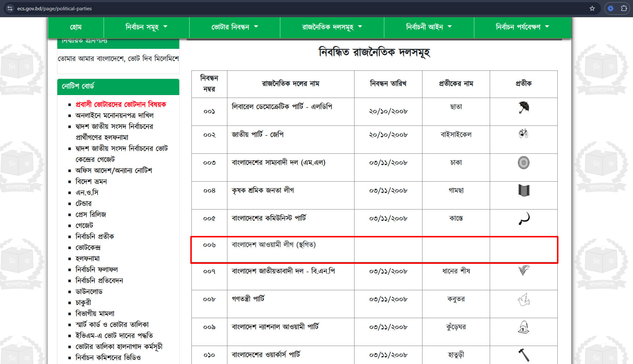Click the hammer symbol icon for Workers Party

click(x=524, y=355)
